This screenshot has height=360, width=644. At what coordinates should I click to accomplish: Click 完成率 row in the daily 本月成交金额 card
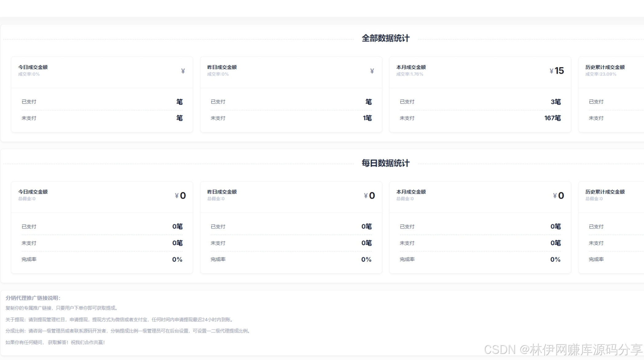[407, 259]
